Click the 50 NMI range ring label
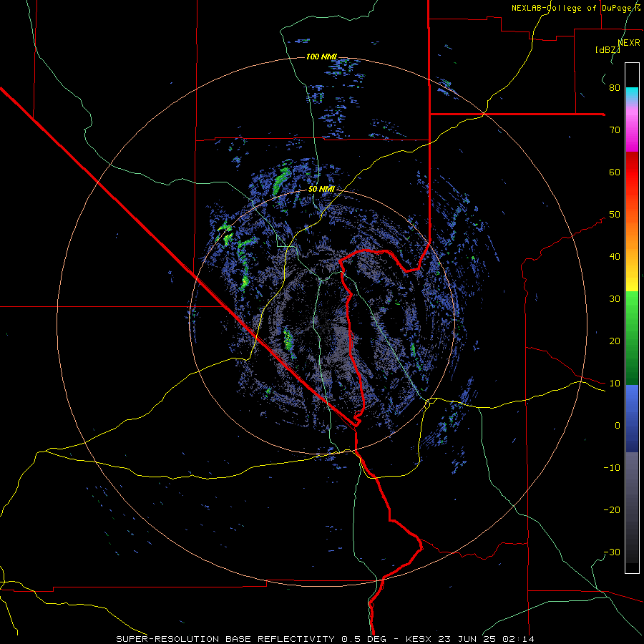644x644 pixels. pyautogui.click(x=321, y=189)
